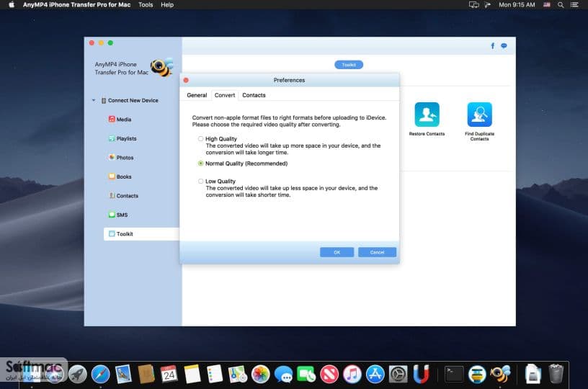Screen dimensions: 588x389
Task: Open System Preferences gear in Dock
Action: click(398, 374)
